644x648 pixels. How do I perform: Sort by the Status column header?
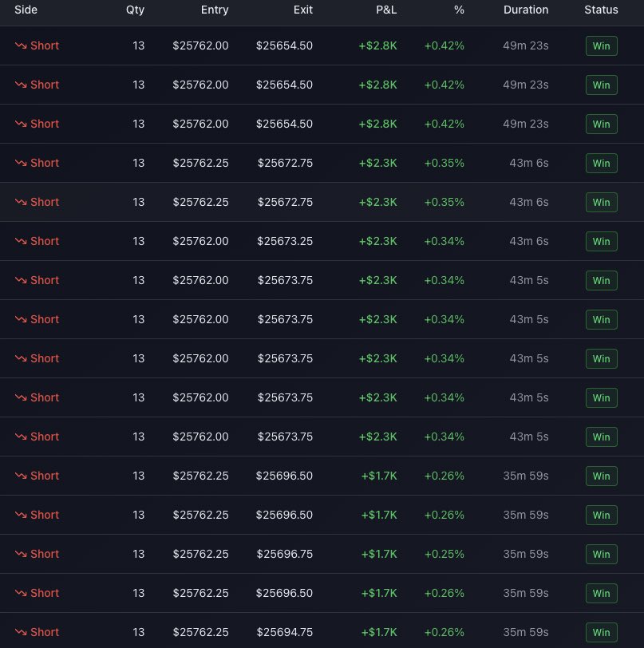(601, 10)
